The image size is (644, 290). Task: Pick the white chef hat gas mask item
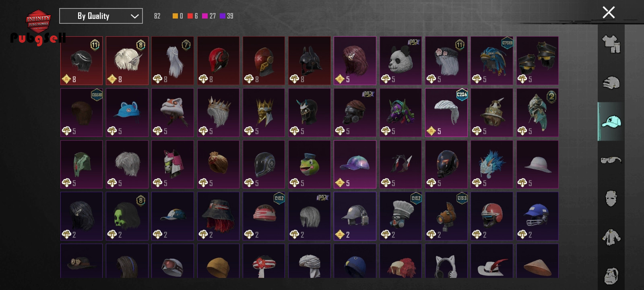click(400, 216)
